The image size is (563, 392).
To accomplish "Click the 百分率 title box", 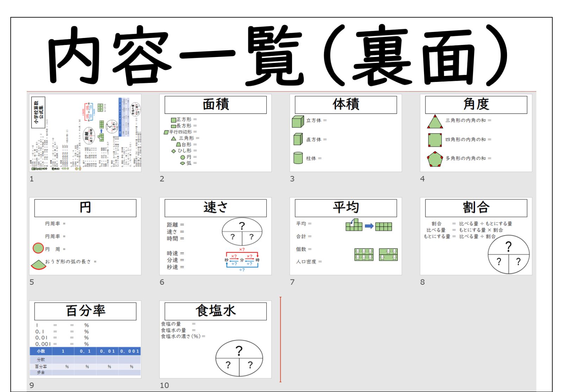I will tap(85, 311).
